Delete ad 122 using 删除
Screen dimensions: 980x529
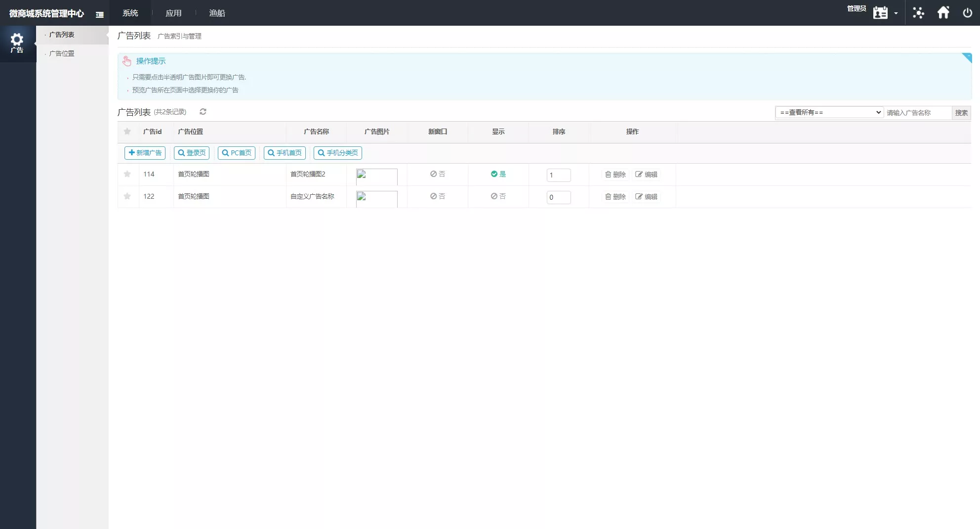(x=615, y=197)
